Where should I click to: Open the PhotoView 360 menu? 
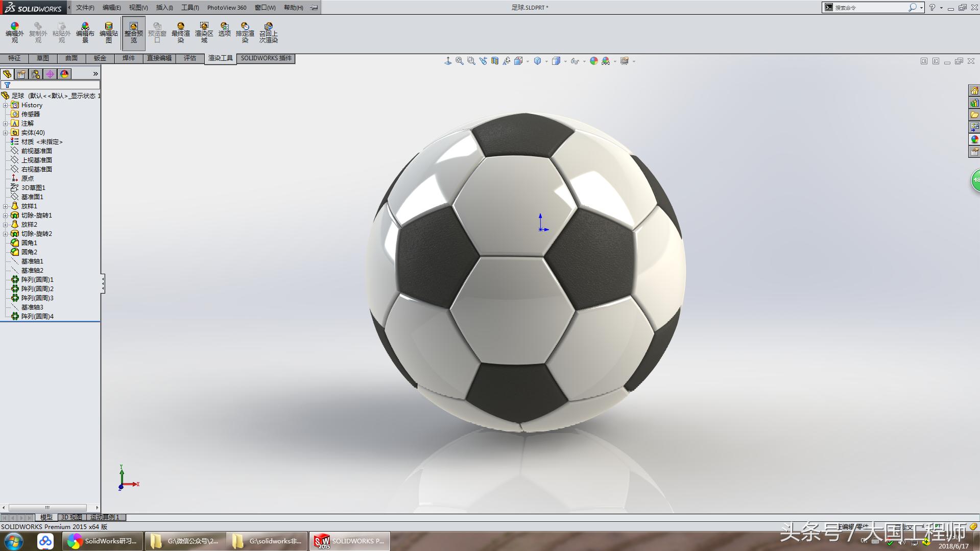tap(226, 7)
